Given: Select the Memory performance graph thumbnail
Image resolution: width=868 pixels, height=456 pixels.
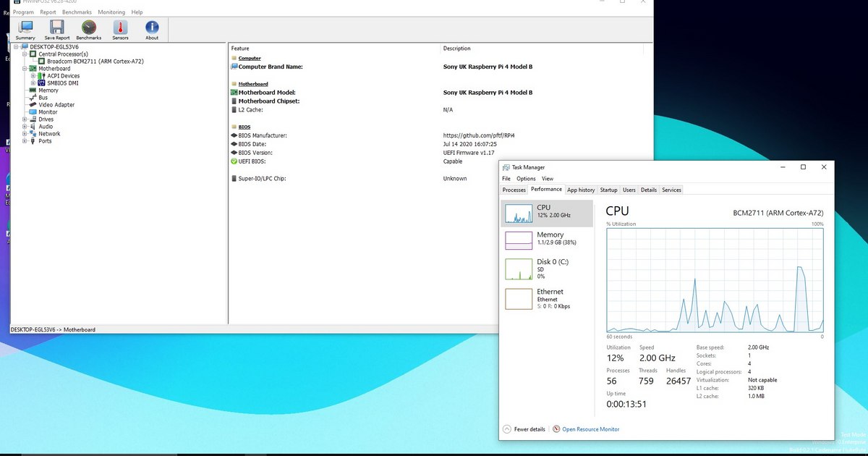Looking at the screenshot, I should coord(519,240).
